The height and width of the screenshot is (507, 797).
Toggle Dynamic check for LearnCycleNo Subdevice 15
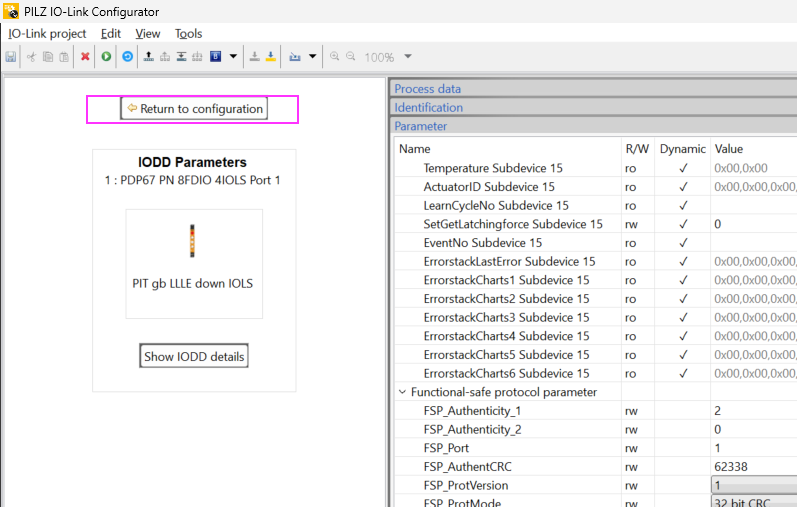pyautogui.click(x=683, y=205)
